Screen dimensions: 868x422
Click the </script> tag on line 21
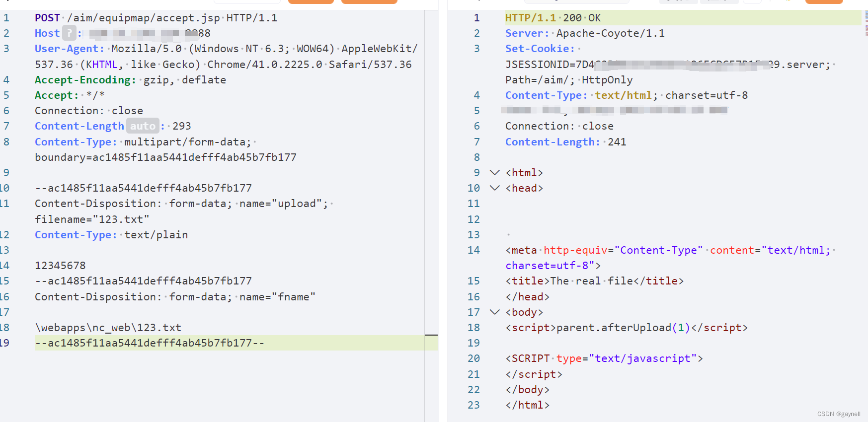[x=534, y=374]
